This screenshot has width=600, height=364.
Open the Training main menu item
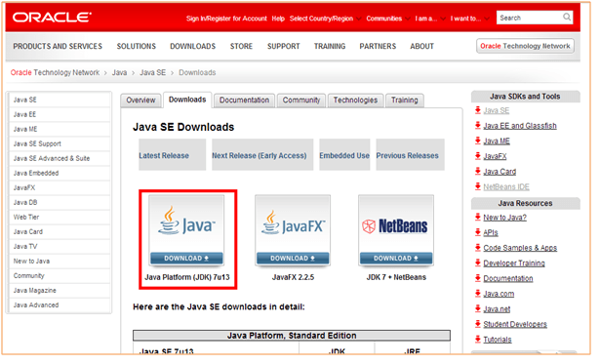click(x=330, y=46)
